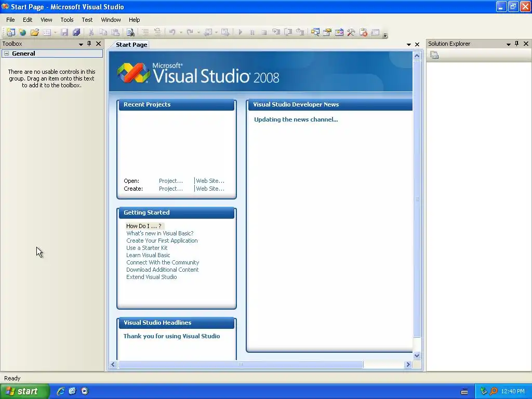
Task: Open the Add New Item dropdown arrow
Action: 55,33
